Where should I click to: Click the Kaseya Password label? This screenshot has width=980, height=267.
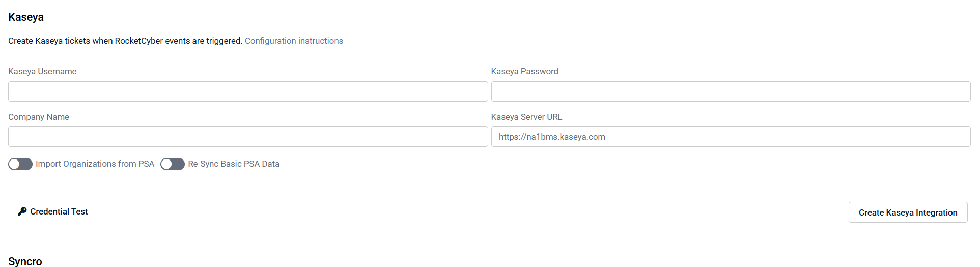point(524,71)
